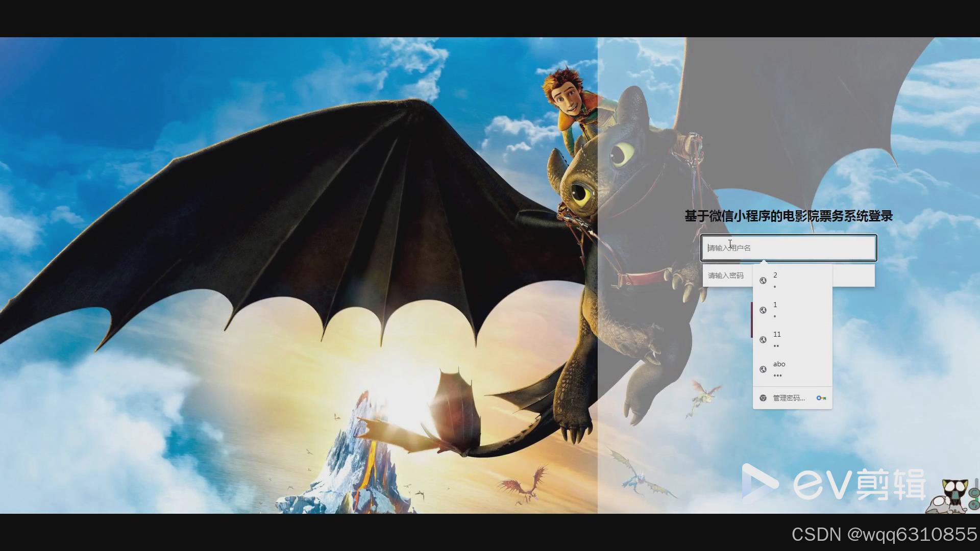The height and width of the screenshot is (551, 980).
Task: Click Chrome logo in manage passwords row
Action: [763, 398]
